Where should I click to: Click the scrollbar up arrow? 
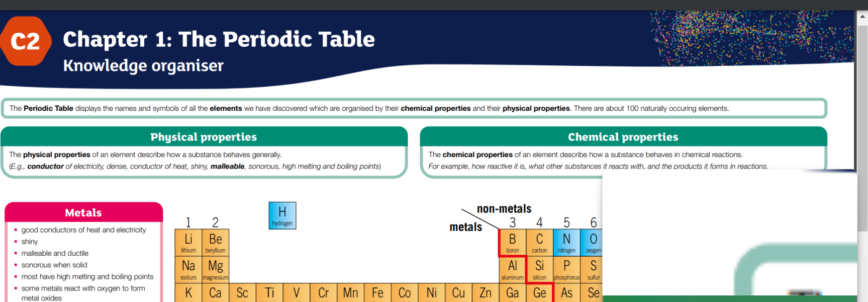[862, 17]
